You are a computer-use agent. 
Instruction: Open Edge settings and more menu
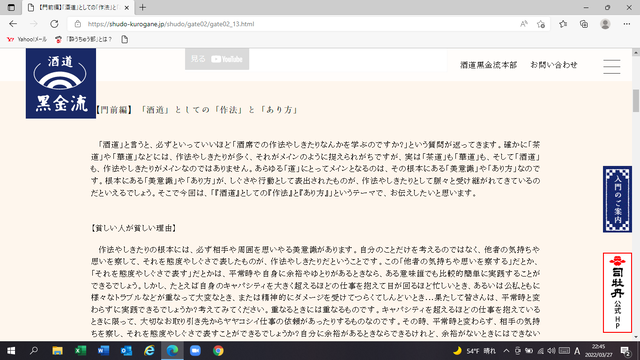pos(627,24)
